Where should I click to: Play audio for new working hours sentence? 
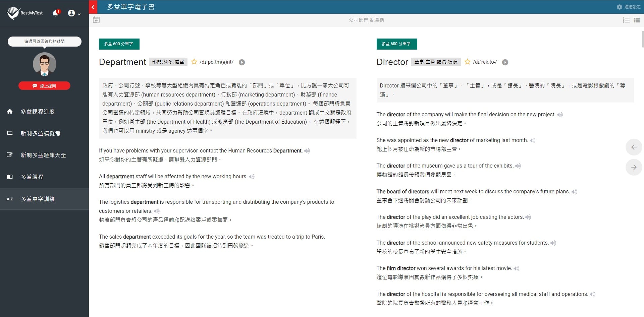tap(252, 177)
